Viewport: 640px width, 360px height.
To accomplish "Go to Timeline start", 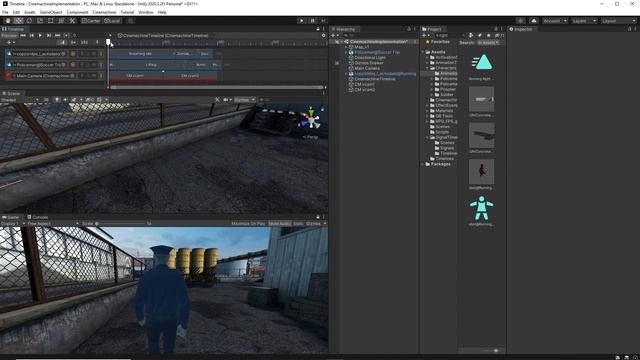I will pos(23,36).
